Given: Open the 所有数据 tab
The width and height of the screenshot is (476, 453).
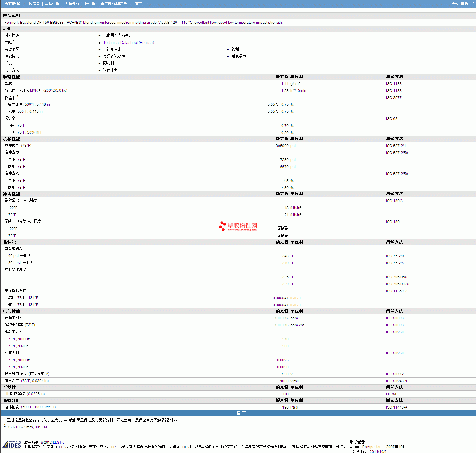Looking at the screenshot, I should (x=12, y=4).
